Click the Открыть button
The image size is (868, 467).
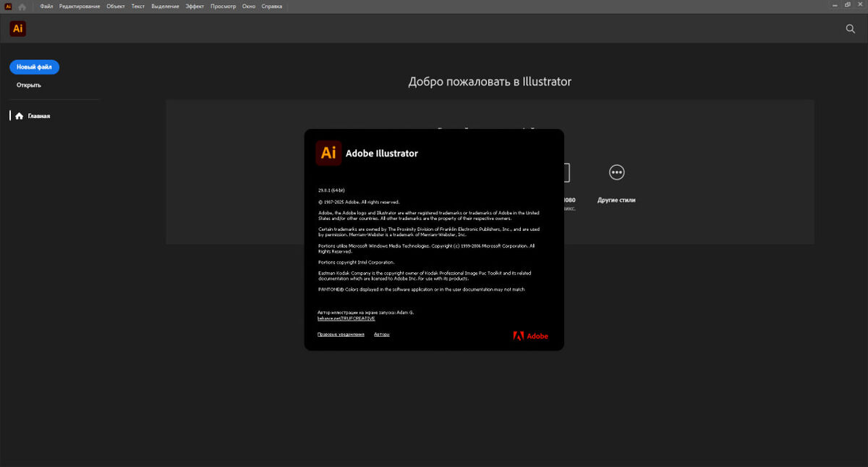point(29,85)
